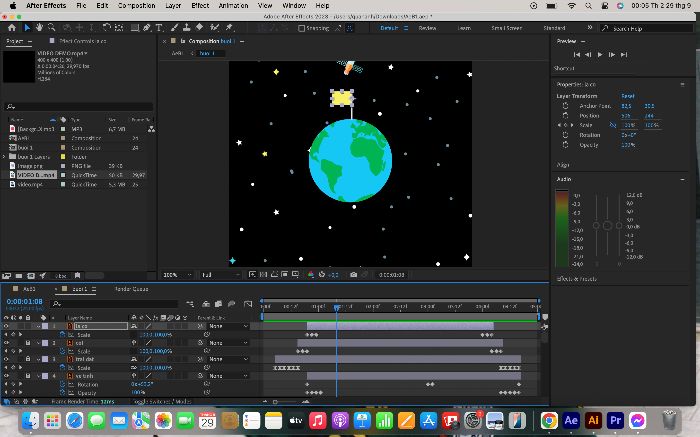Screen dimensions: 700x437
Task: Click the snapshot camera icon in viewer
Action: point(354,275)
